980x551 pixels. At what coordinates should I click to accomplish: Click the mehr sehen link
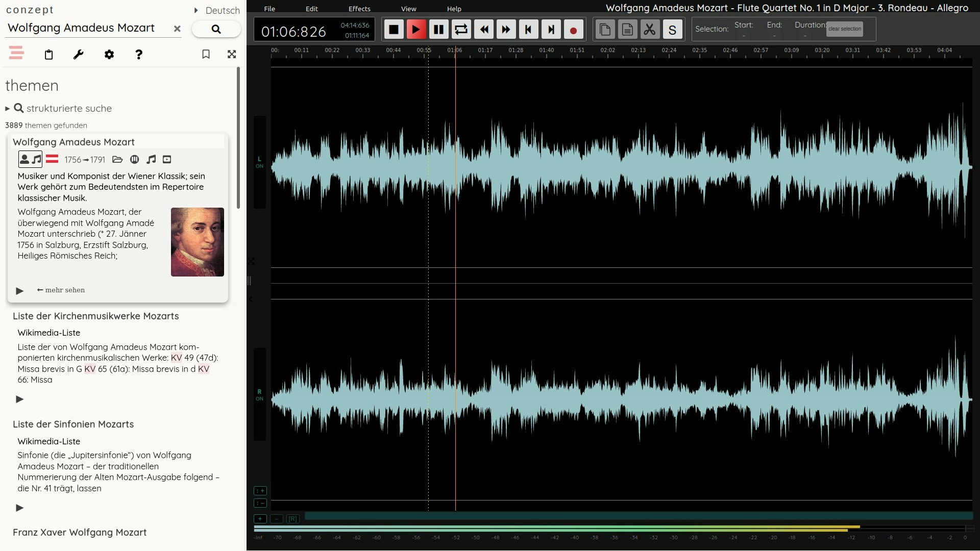coord(61,290)
